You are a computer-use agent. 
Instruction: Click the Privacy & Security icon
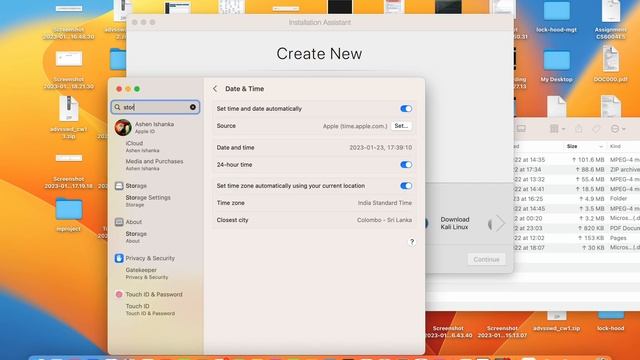click(x=119, y=258)
